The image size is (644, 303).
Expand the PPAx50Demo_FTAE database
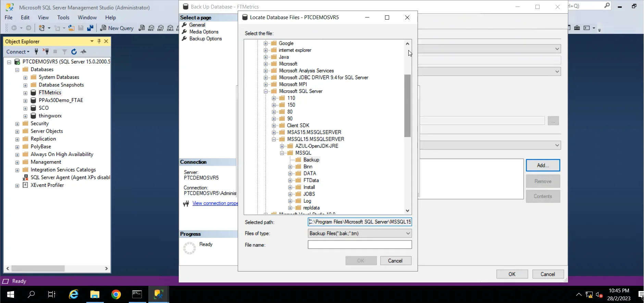coord(25,101)
